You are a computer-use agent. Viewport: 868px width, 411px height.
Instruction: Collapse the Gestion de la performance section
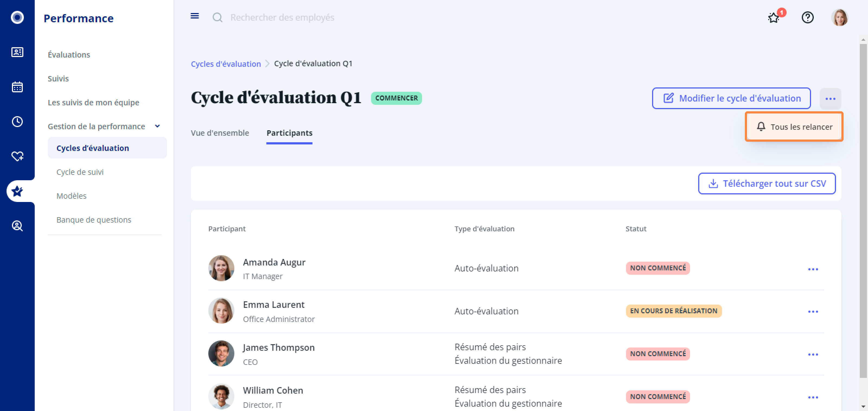(157, 126)
